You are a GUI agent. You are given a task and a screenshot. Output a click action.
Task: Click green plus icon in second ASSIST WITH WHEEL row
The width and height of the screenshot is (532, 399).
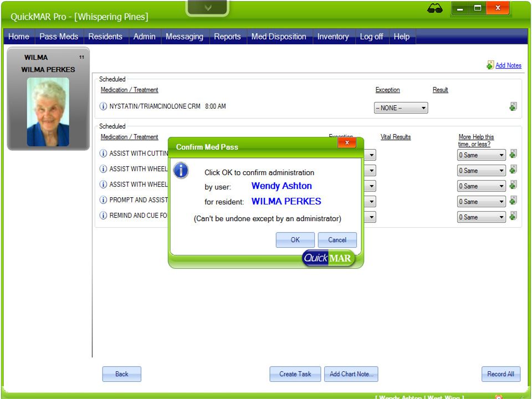tap(513, 185)
